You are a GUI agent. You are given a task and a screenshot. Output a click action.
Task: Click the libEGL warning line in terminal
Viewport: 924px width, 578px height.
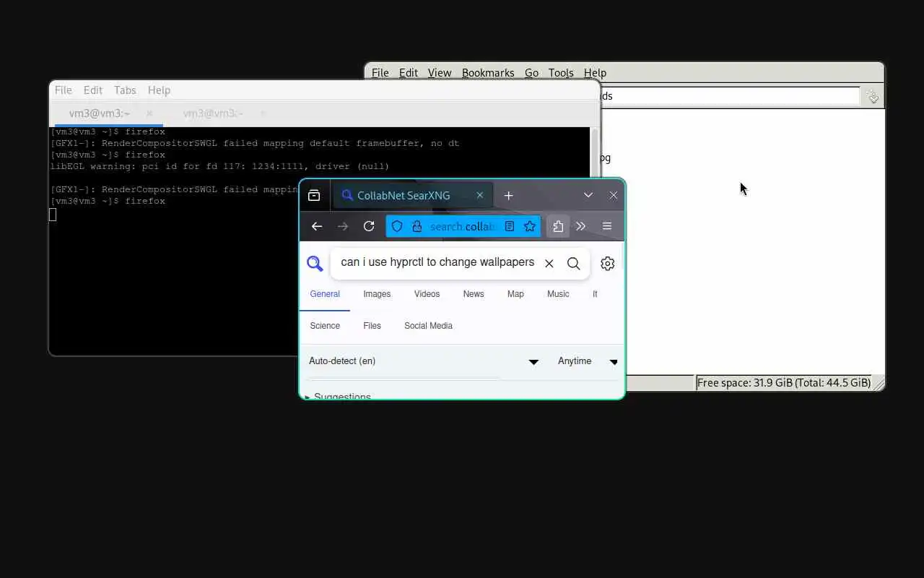(219, 166)
